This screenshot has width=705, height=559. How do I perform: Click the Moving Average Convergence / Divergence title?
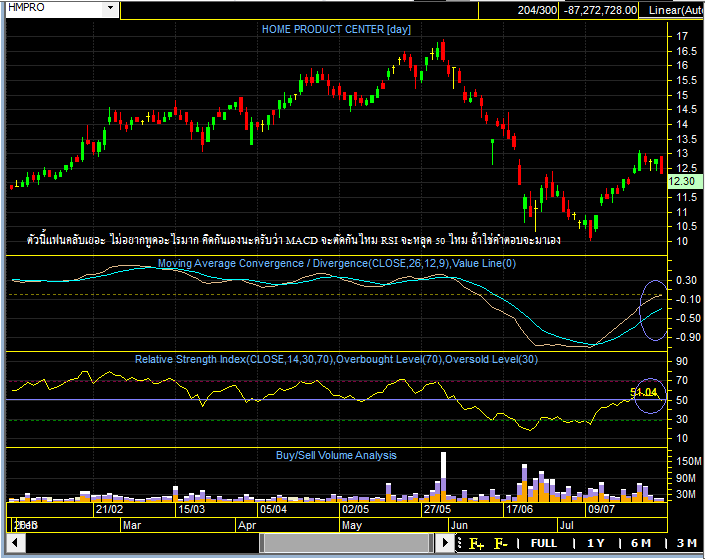coord(336,263)
